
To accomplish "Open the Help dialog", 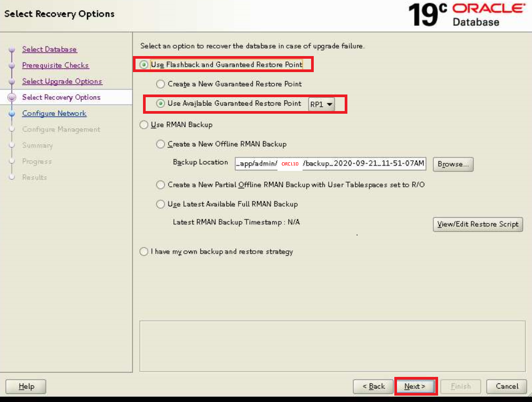I will [x=25, y=386].
